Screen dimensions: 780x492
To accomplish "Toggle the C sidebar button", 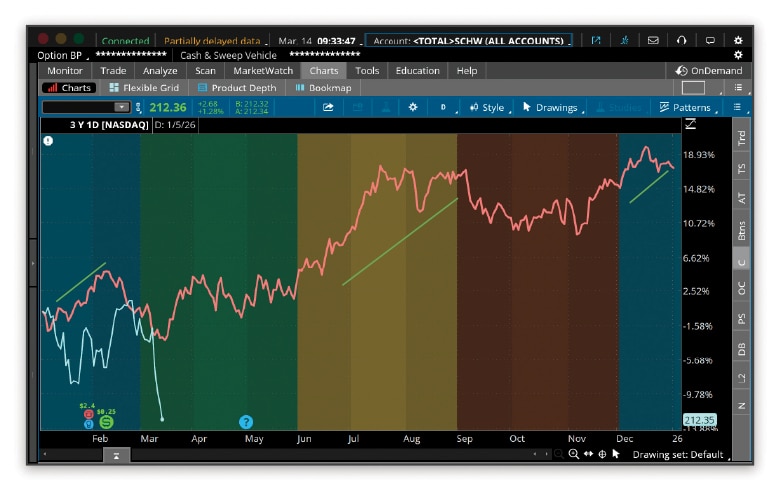I will [x=742, y=262].
